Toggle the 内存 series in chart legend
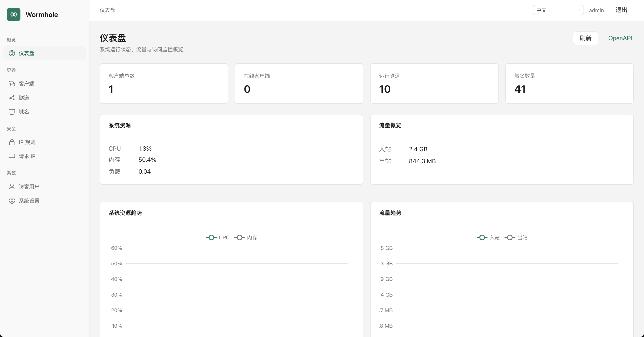644x337 pixels. point(246,238)
